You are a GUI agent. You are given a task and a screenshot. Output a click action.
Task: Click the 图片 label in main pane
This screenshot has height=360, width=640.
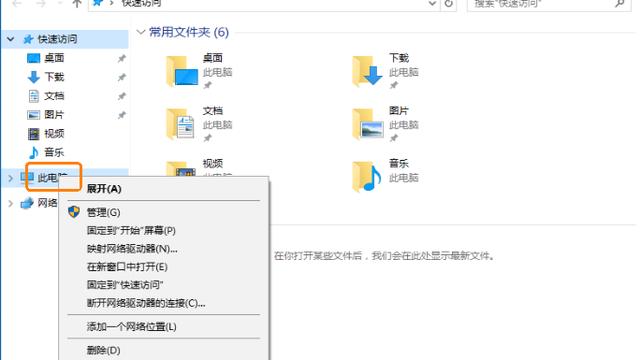click(x=399, y=111)
